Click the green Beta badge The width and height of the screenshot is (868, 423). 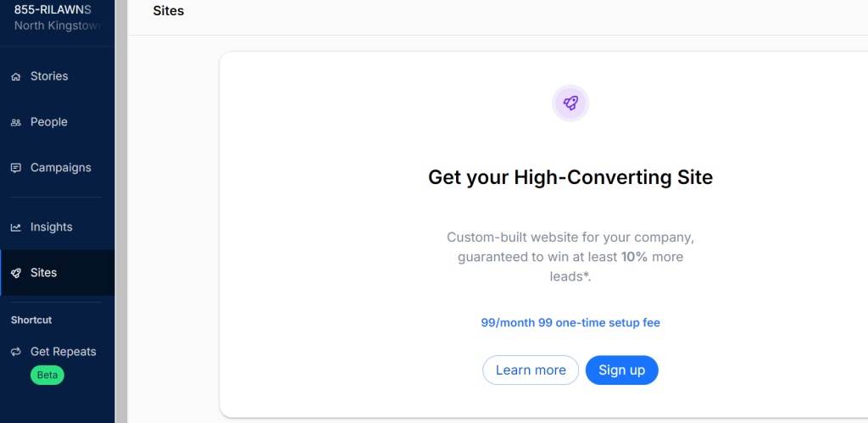47,375
